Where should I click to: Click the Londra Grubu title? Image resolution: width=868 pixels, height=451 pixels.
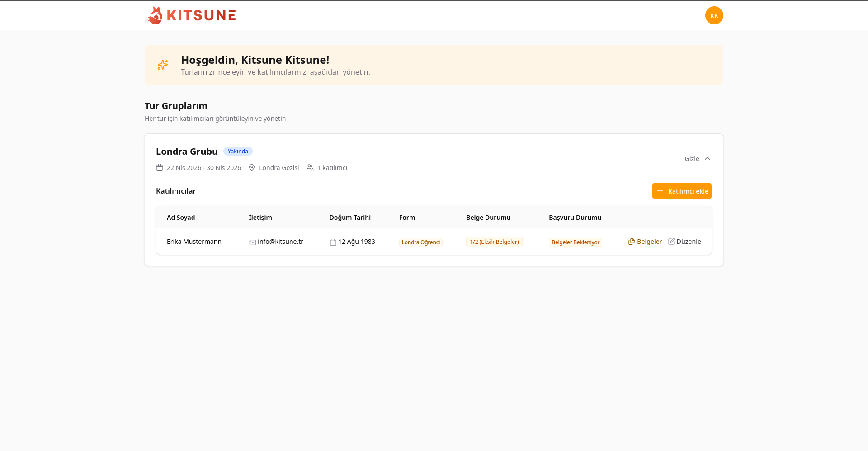coord(187,152)
